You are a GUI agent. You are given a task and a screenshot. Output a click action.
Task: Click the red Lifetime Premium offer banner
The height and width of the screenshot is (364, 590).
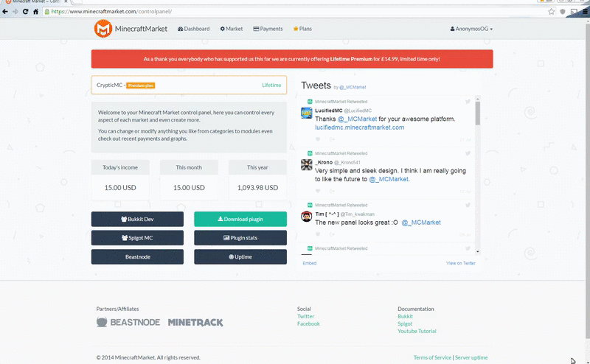point(292,59)
